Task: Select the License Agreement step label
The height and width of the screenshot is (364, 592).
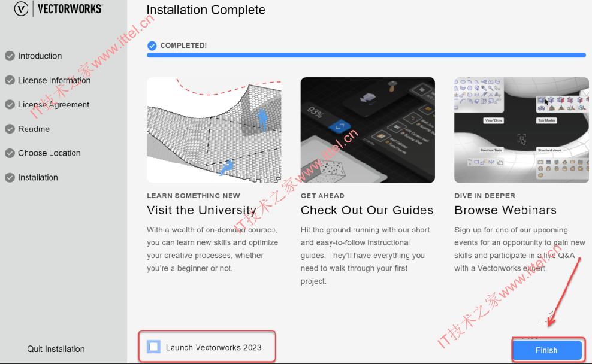Action: [53, 105]
